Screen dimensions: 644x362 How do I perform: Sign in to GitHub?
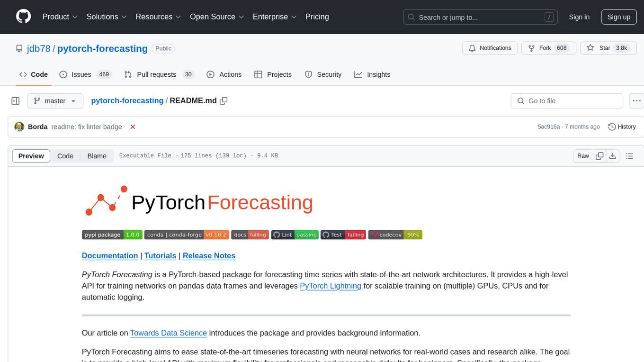point(579,17)
